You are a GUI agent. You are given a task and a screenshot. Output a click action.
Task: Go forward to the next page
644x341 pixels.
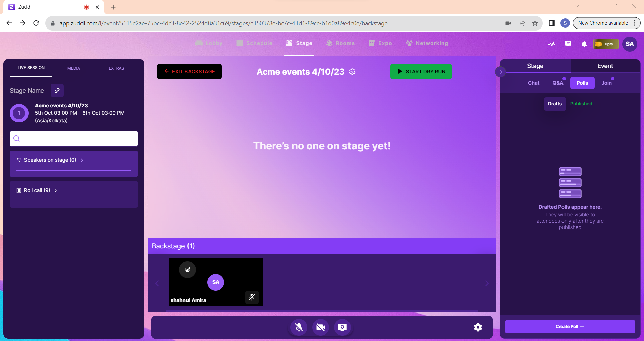(x=23, y=23)
